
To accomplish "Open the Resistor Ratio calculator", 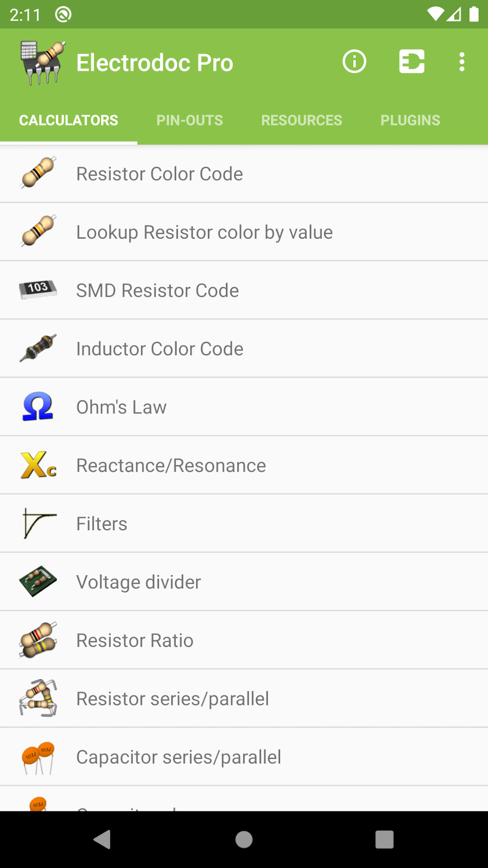I will (135, 641).
